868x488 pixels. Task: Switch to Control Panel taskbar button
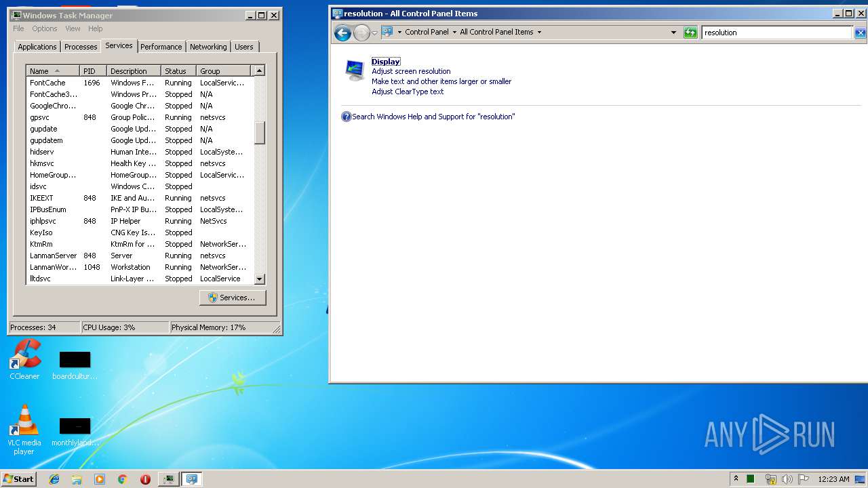point(192,479)
